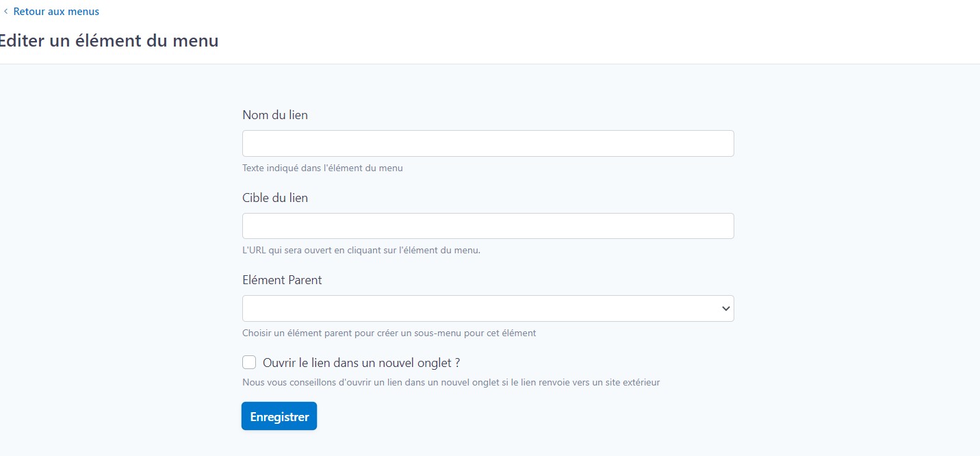
Task: Click the 'Cible du lien' field label
Action: point(275,198)
